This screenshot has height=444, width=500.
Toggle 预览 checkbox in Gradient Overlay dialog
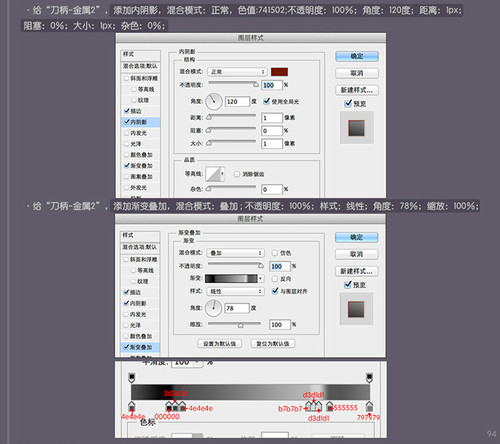348,285
